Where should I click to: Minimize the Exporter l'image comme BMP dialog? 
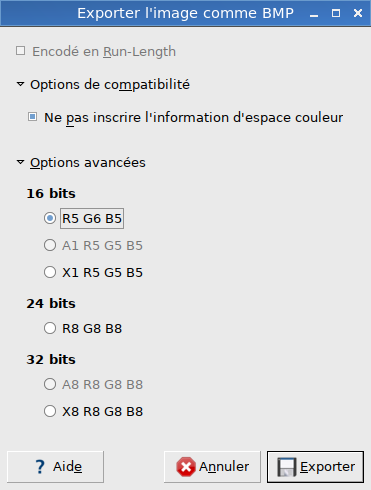coord(314,14)
